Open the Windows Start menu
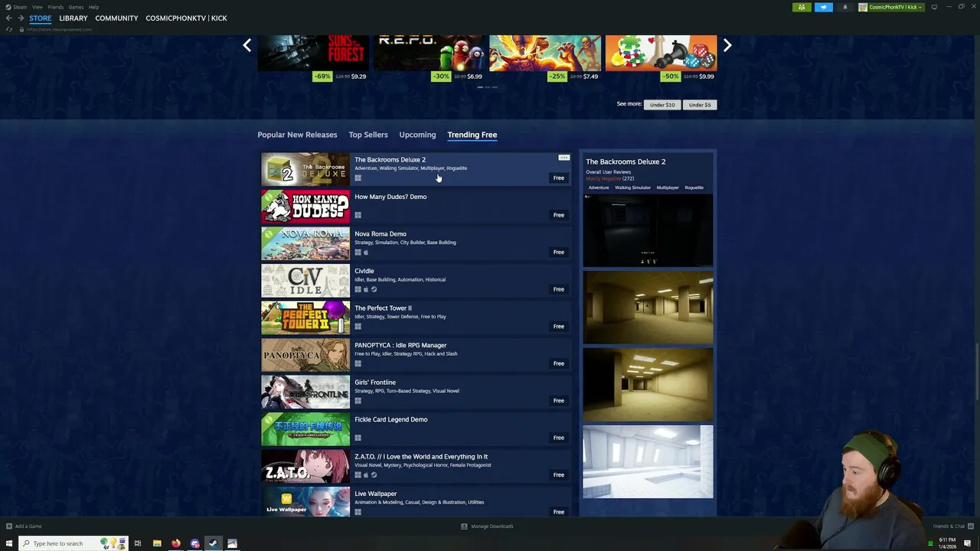Image resolution: width=980 pixels, height=551 pixels. point(9,543)
